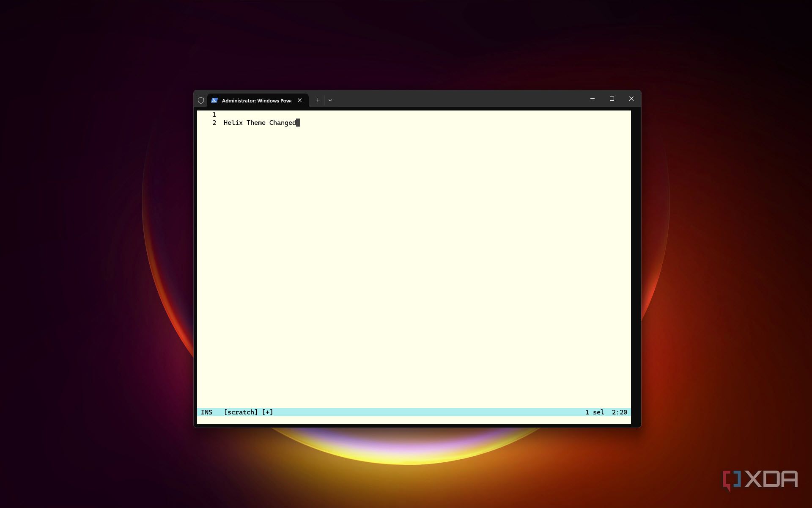Click line number 1 in the gutter
This screenshot has width=812, height=508.
tap(214, 115)
